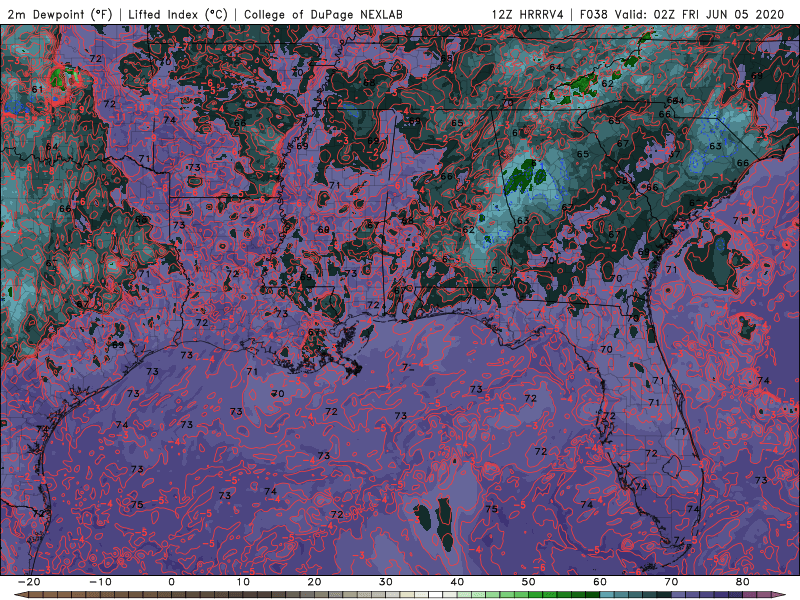Image resolution: width=800 pixels, height=600 pixels.
Task: Click the "Valid: 02Z FRI JUN 05 2020" text
Action: tap(699, 14)
